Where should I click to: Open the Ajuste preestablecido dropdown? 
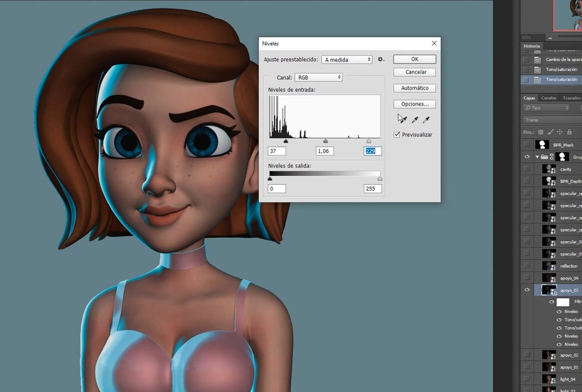tap(347, 60)
